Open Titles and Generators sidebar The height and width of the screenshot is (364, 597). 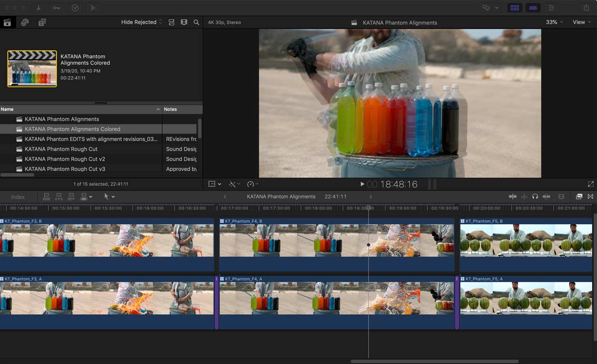[42, 22]
